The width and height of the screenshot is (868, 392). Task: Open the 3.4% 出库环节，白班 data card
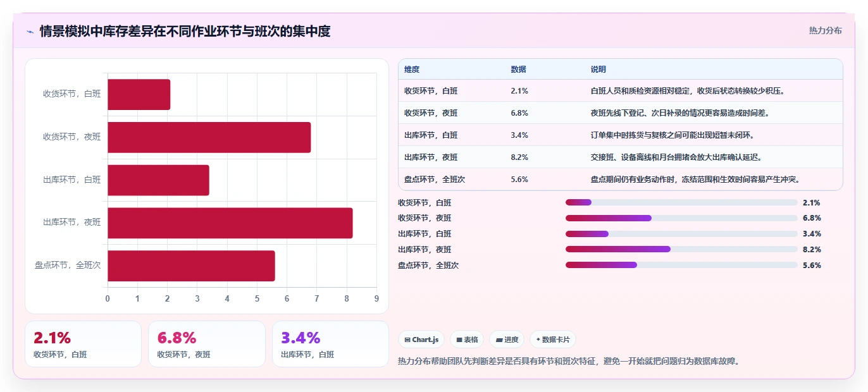tap(330, 344)
